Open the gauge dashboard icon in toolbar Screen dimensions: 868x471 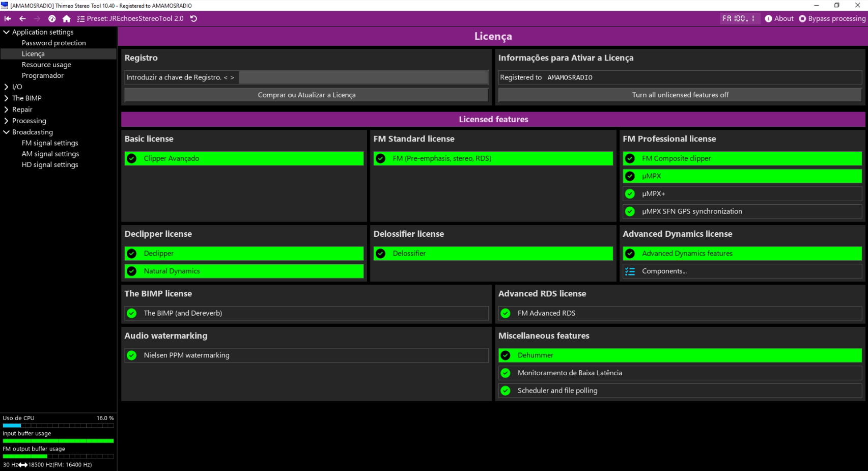pos(52,18)
